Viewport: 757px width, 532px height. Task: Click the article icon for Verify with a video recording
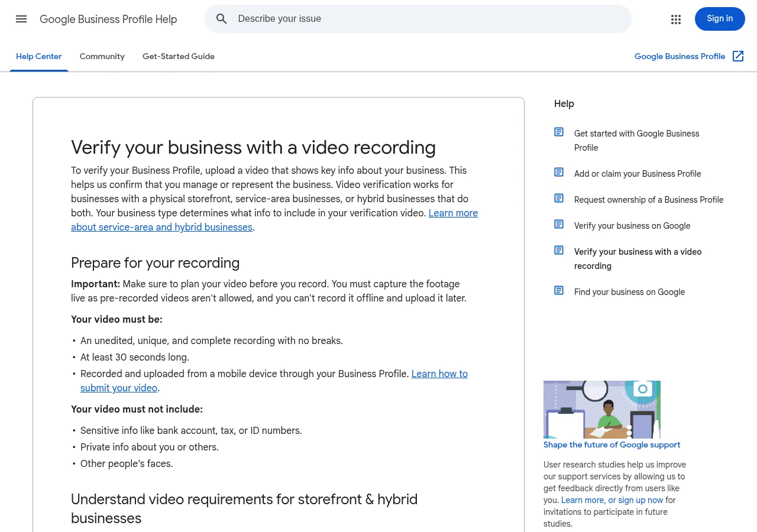click(x=559, y=250)
